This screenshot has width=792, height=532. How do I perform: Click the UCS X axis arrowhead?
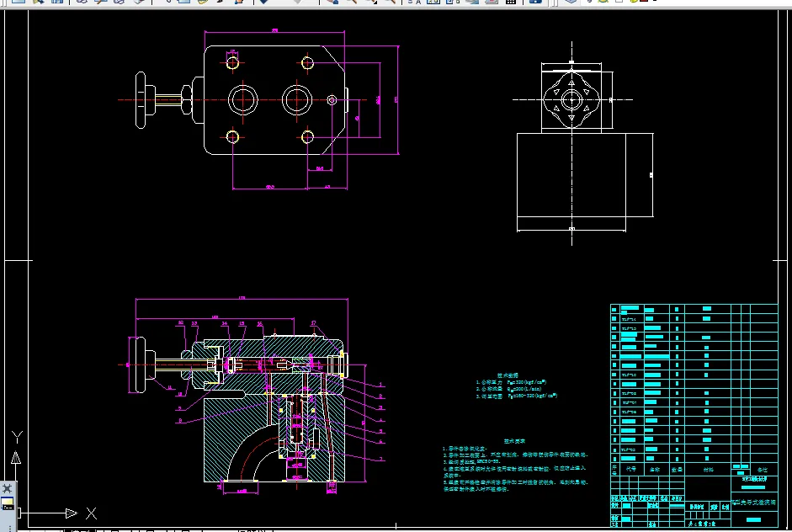click(x=72, y=513)
